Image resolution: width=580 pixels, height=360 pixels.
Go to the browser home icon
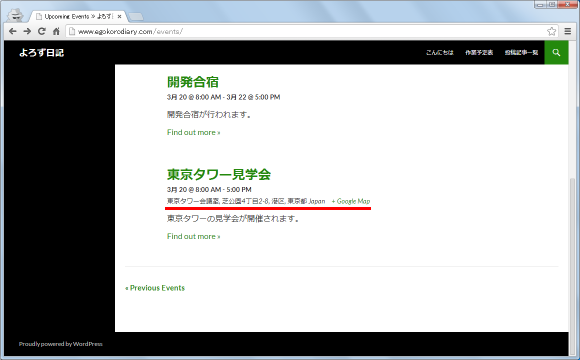56,31
